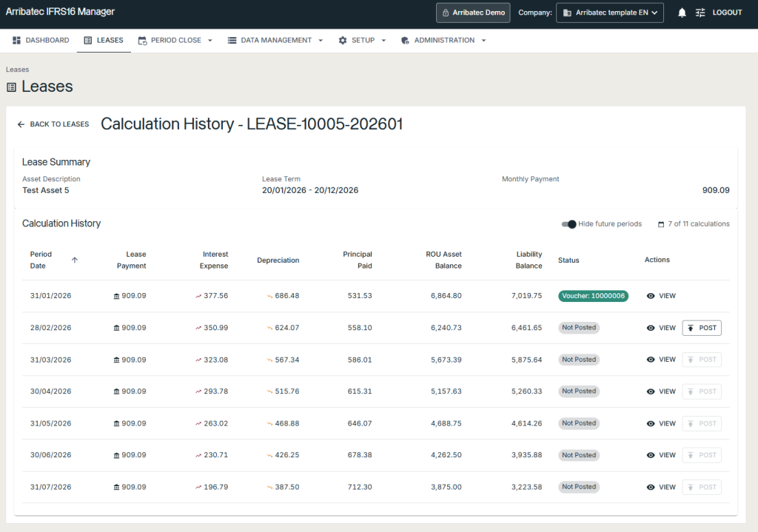Click the period date 30/04/2026

click(x=51, y=391)
